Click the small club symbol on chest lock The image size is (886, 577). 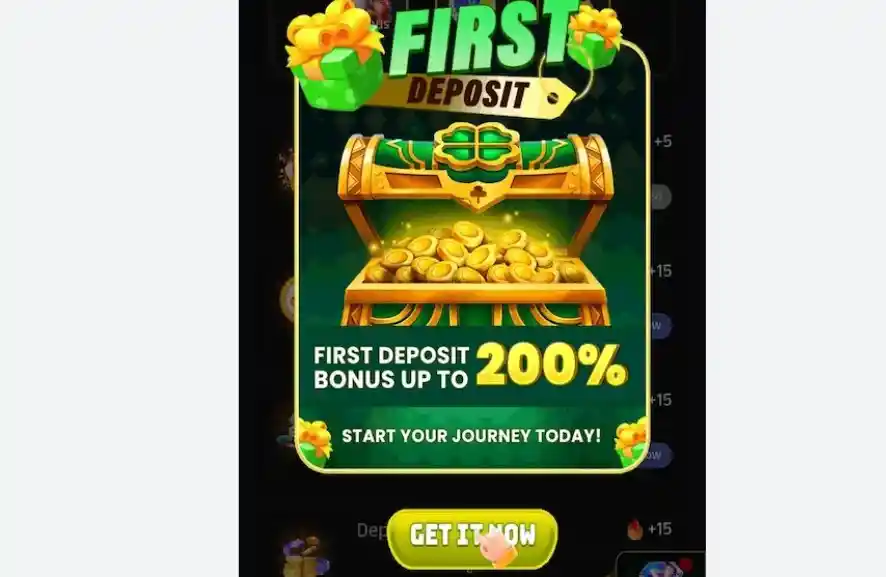click(x=478, y=195)
